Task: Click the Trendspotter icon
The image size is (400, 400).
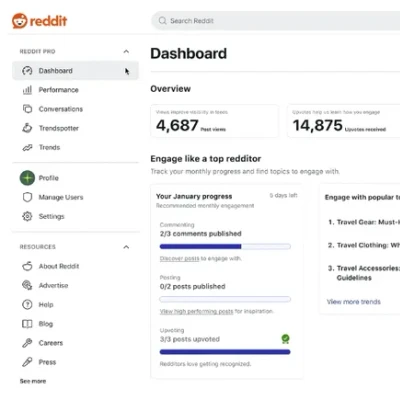Action: tap(27, 128)
